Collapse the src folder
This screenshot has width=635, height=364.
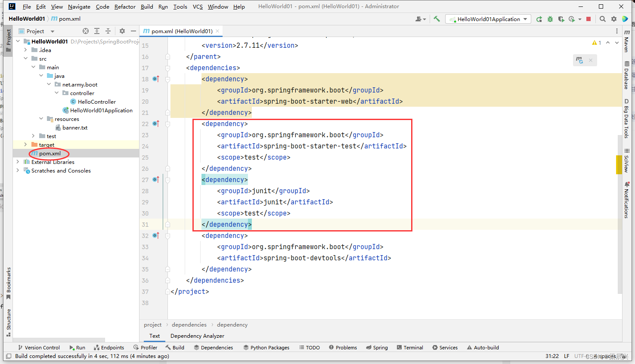pyautogui.click(x=26, y=59)
